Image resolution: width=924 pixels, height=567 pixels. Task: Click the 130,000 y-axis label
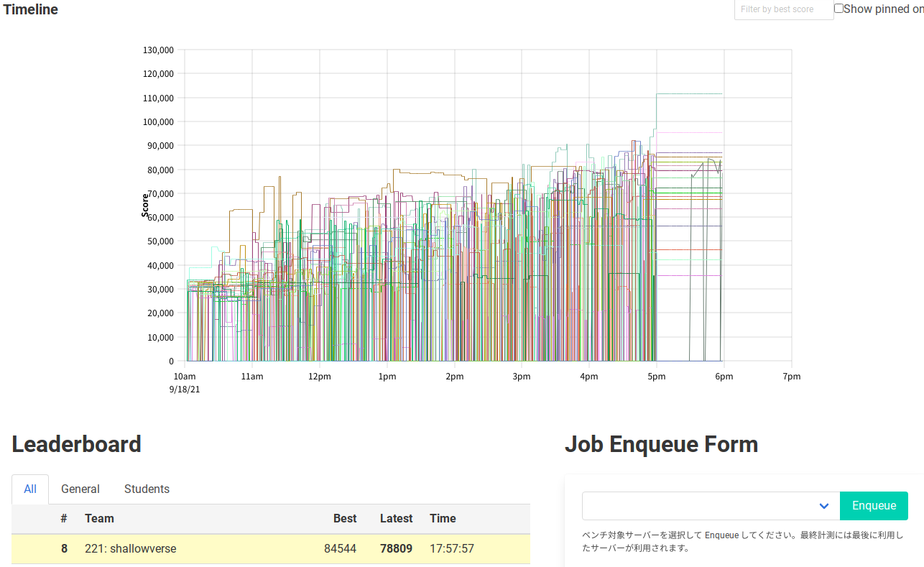(x=158, y=50)
